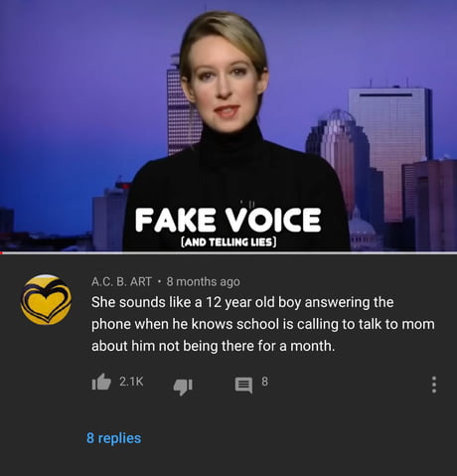Image resolution: width=457 pixels, height=476 pixels.
Task: Click the FAKE VOICE caption overlay
Action: pos(228,220)
